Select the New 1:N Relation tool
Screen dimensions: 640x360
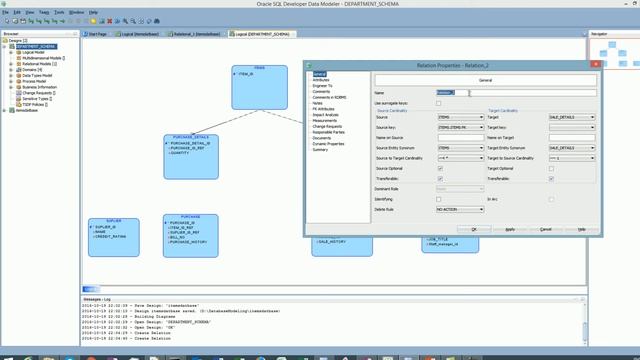point(39,21)
